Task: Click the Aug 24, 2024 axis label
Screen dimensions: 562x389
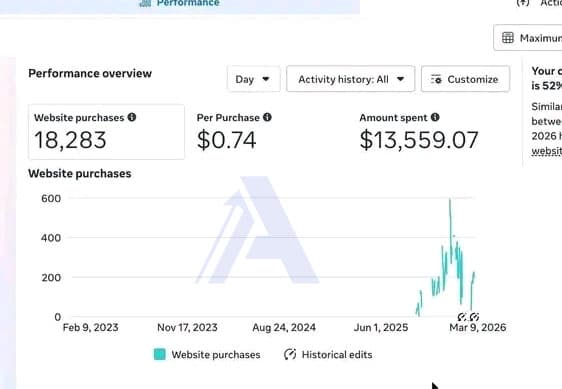Action: click(284, 327)
